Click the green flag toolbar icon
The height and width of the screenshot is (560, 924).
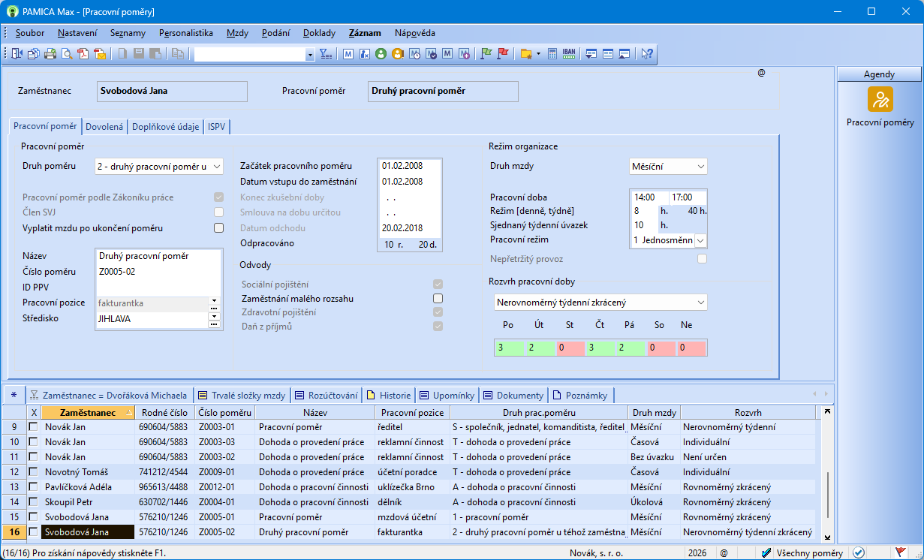[486, 54]
